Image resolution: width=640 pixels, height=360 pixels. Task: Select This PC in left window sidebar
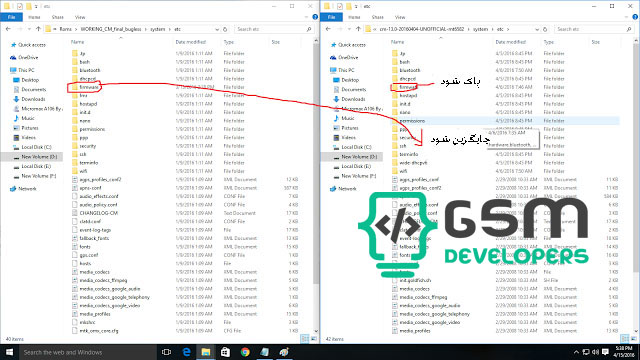tap(22, 70)
